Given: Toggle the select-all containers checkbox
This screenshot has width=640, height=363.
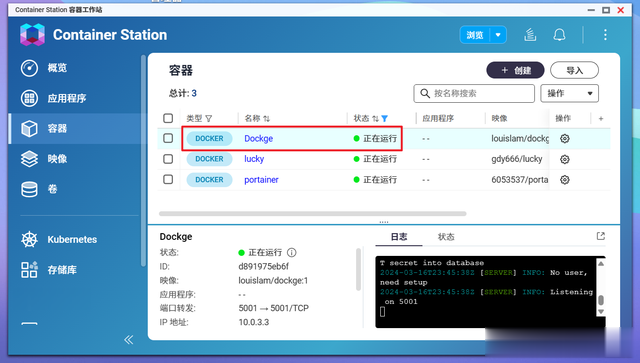Looking at the screenshot, I should 168,118.
